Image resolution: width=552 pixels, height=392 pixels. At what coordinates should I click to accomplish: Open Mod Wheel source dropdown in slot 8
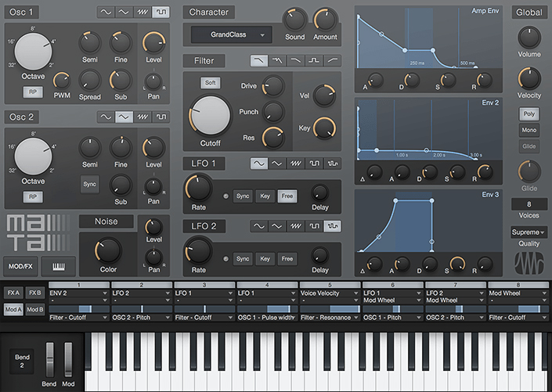pyautogui.click(x=518, y=293)
